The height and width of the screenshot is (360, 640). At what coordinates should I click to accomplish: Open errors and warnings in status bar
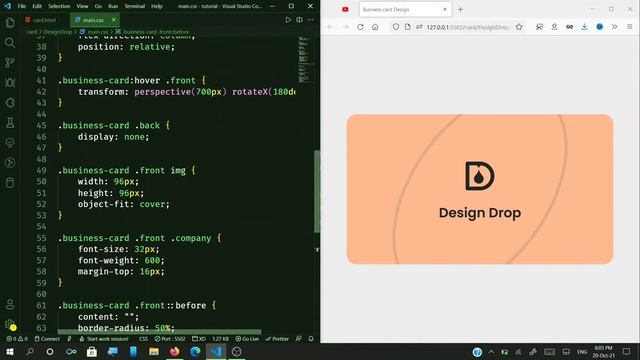pos(17,339)
